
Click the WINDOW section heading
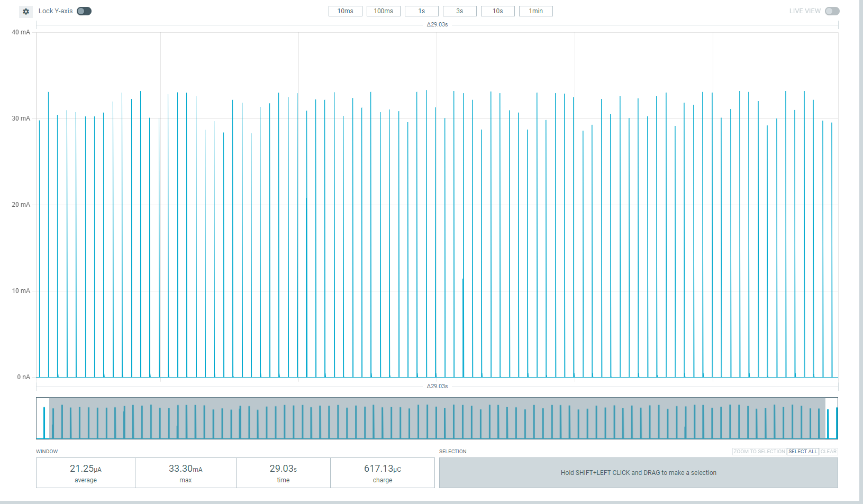[x=47, y=452]
